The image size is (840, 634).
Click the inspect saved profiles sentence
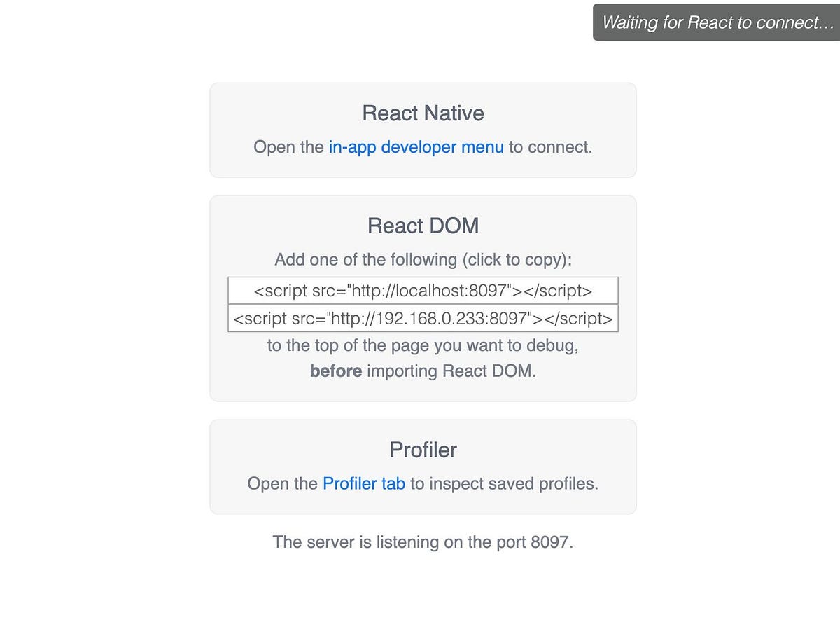423,483
